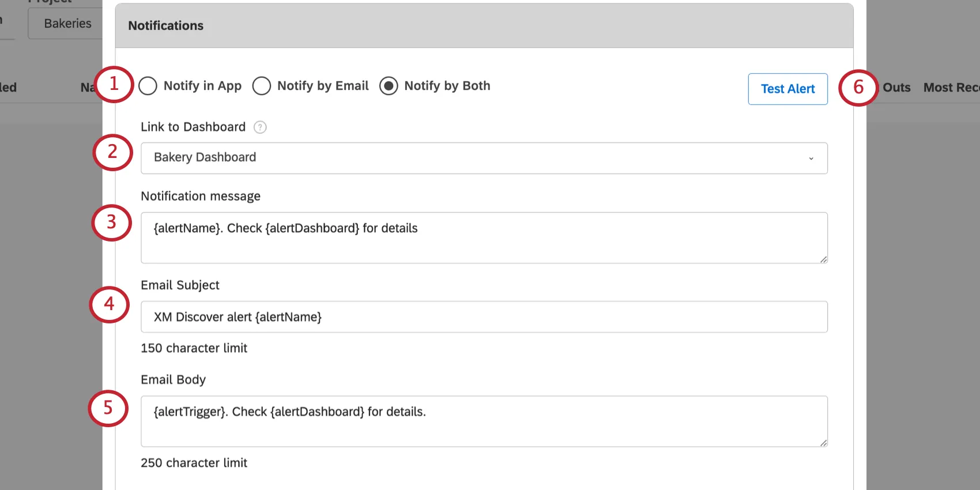This screenshot has width=980, height=490.
Task: Click the Outs column header
Action: coord(896,87)
